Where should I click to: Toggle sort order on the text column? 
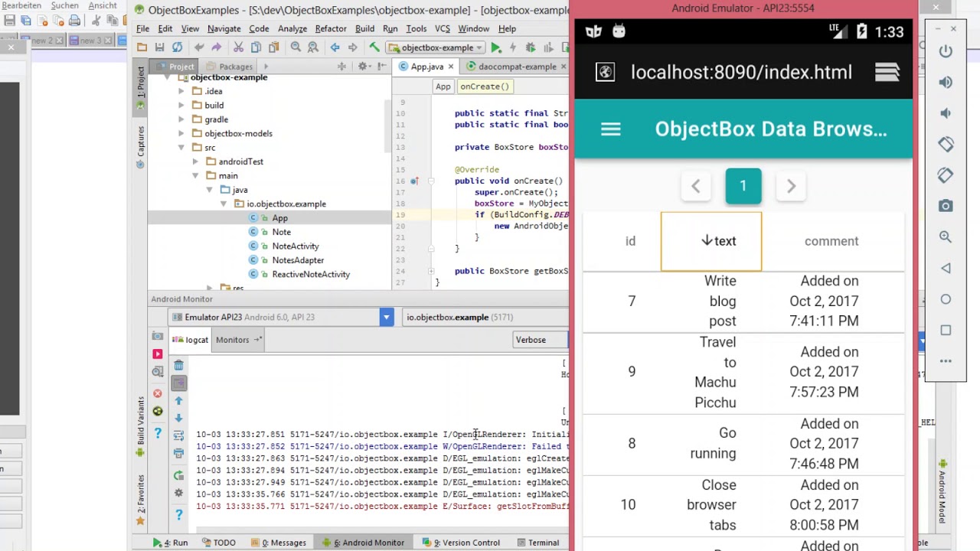coord(711,241)
